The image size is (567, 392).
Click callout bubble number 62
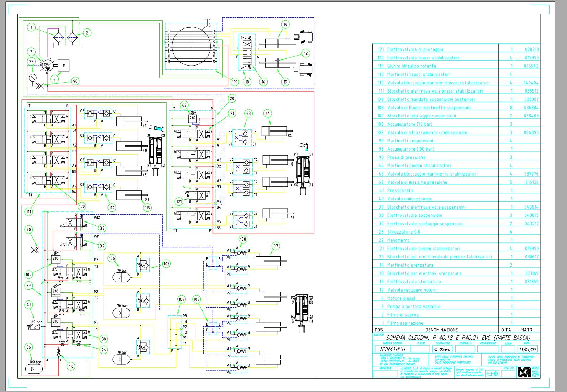tap(184, 105)
